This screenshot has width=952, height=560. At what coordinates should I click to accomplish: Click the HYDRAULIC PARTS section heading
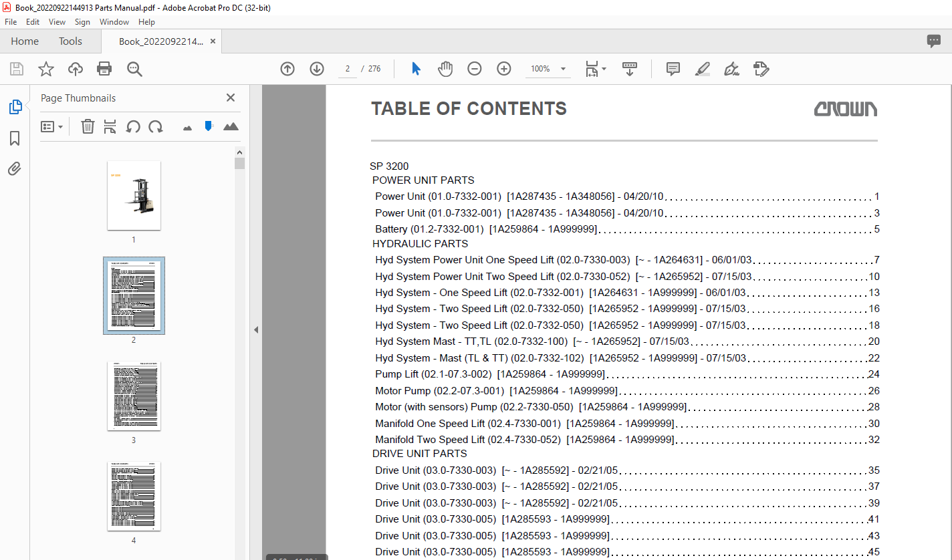coord(421,244)
